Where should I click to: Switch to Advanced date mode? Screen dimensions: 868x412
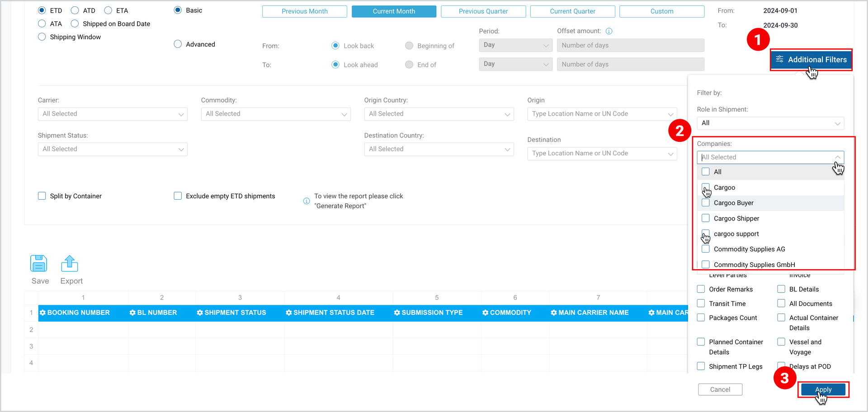178,44
